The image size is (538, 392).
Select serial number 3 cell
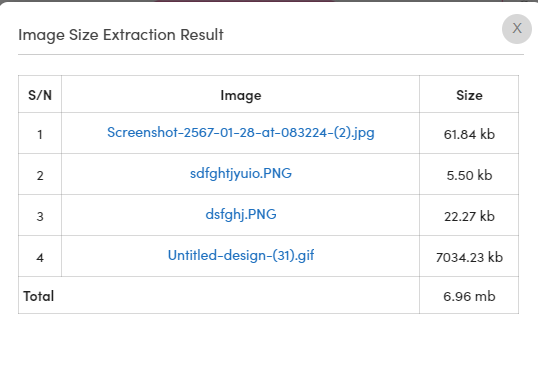40,216
